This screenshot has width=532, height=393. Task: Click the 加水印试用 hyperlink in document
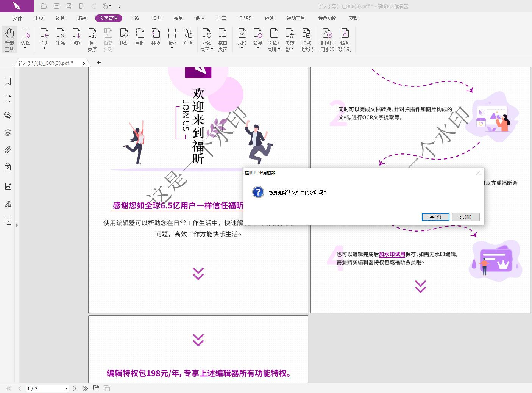pyautogui.click(x=392, y=254)
